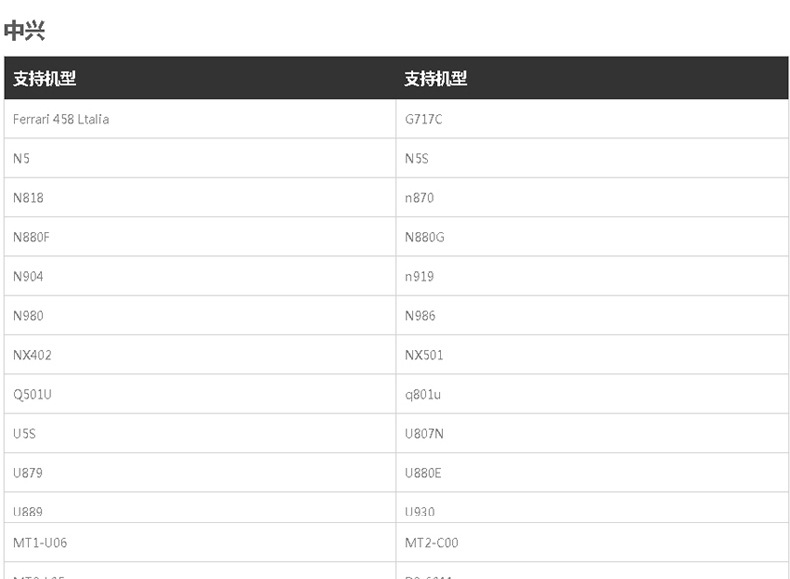The image size is (790, 579).
Task: Click the N818 model cell
Action: (x=28, y=198)
